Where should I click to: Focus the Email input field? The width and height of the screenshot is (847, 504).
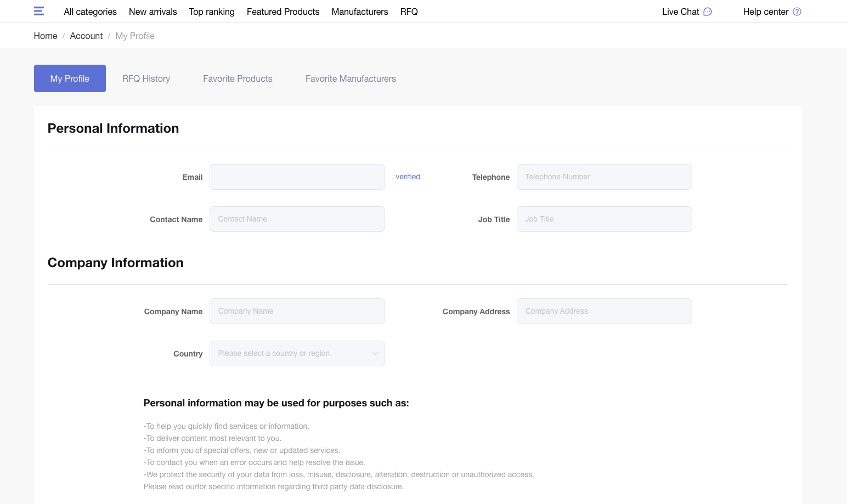[297, 177]
